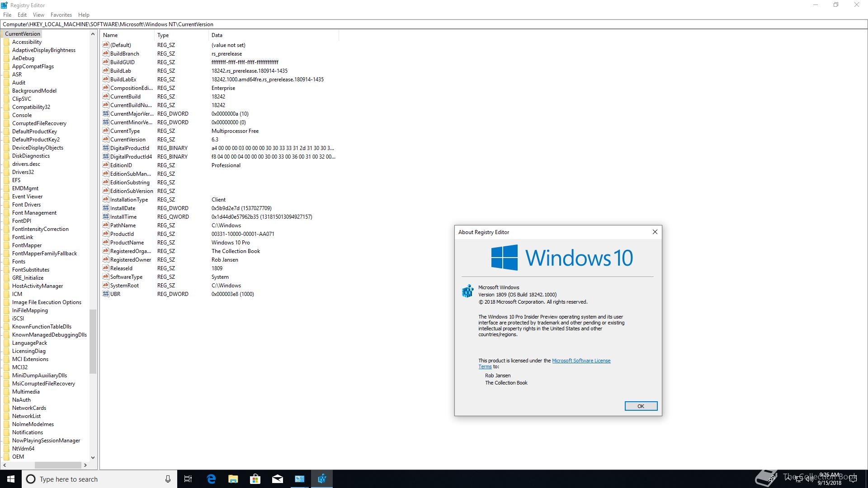Open the Help menu
This screenshot has height=488, width=868.
click(84, 14)
